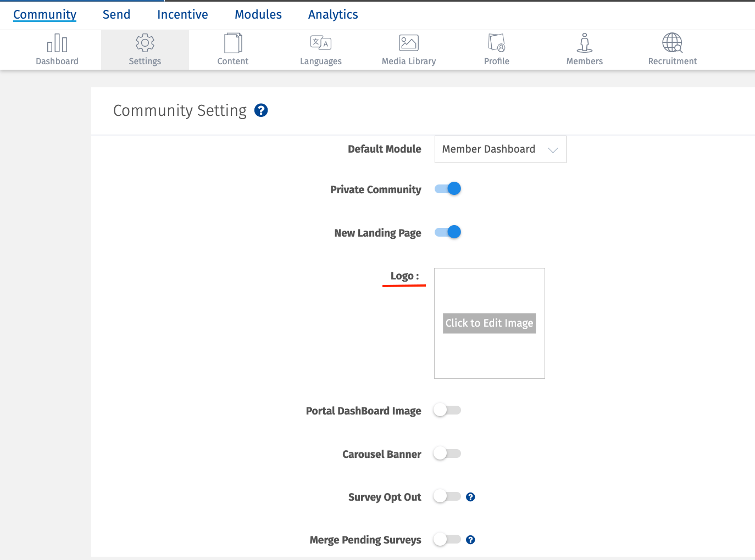Open the Survey Opt Out help icon
Viewport: 755px width, 560px height.
(x=470, y=496)
